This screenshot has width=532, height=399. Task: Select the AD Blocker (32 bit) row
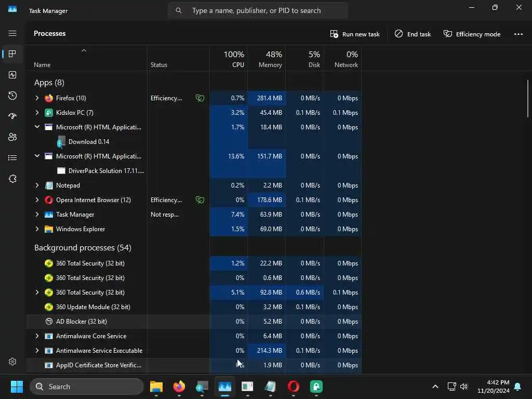coord(193,321)
